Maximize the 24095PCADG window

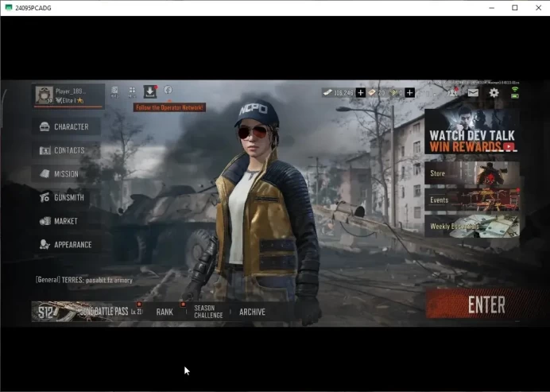point(514,8)
